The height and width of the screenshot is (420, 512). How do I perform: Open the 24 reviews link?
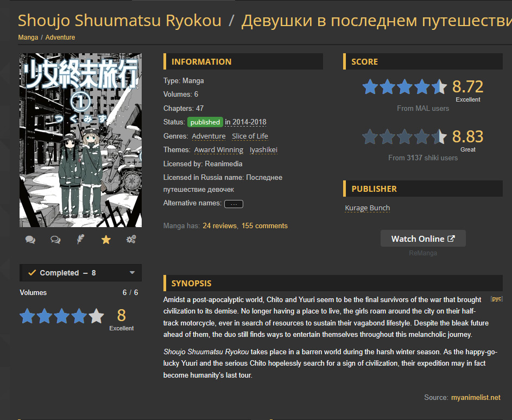[x=219, y=226]
